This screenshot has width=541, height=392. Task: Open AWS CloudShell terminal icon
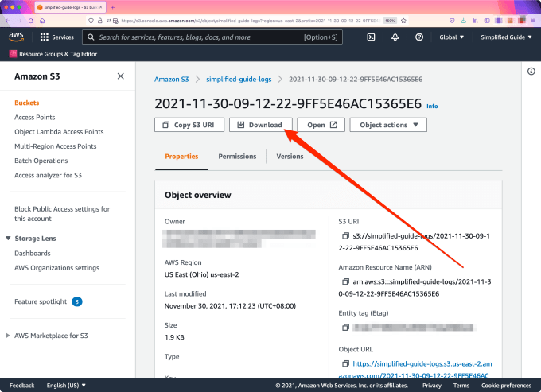click(371, 37)
